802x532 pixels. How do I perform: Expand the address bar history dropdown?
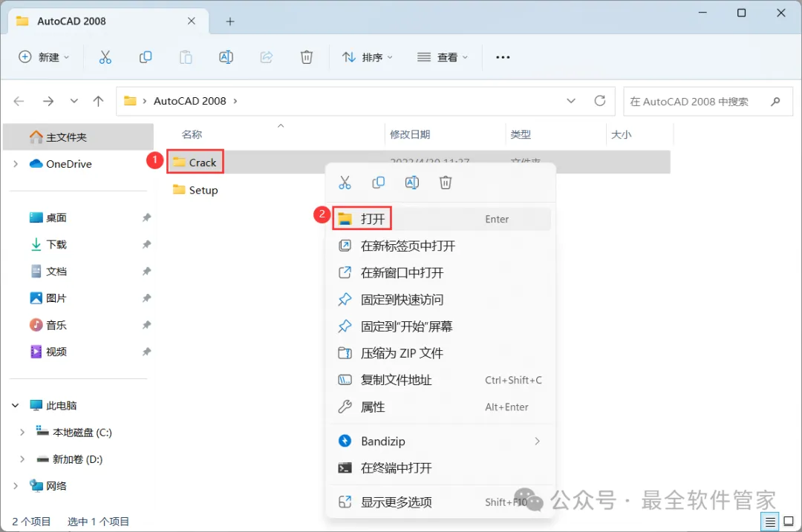pos(571,101)
